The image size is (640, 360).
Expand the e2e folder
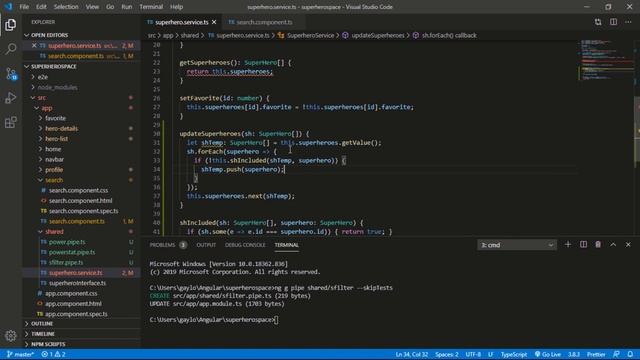(x=82, y=77)
